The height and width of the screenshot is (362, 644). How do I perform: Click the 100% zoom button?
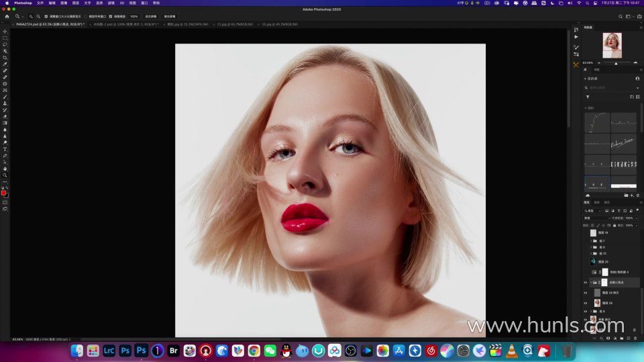tap(133, 16)
